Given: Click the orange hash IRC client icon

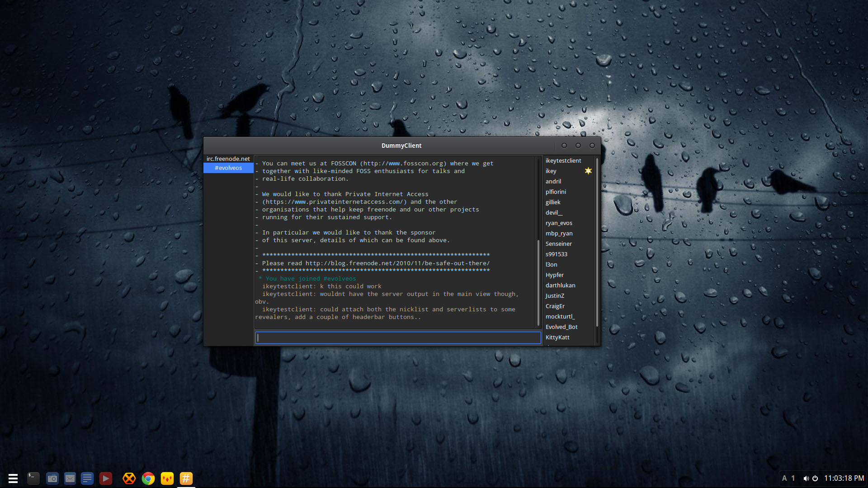Looking at the screenshot, I should pos(186,478).
